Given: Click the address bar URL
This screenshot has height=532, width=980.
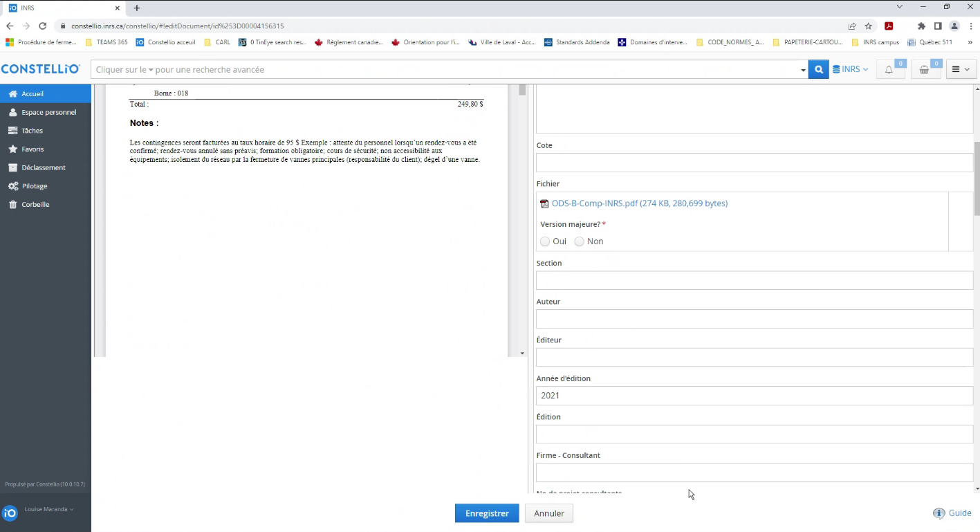Looking at the screenshot, I should pos(177,26).
